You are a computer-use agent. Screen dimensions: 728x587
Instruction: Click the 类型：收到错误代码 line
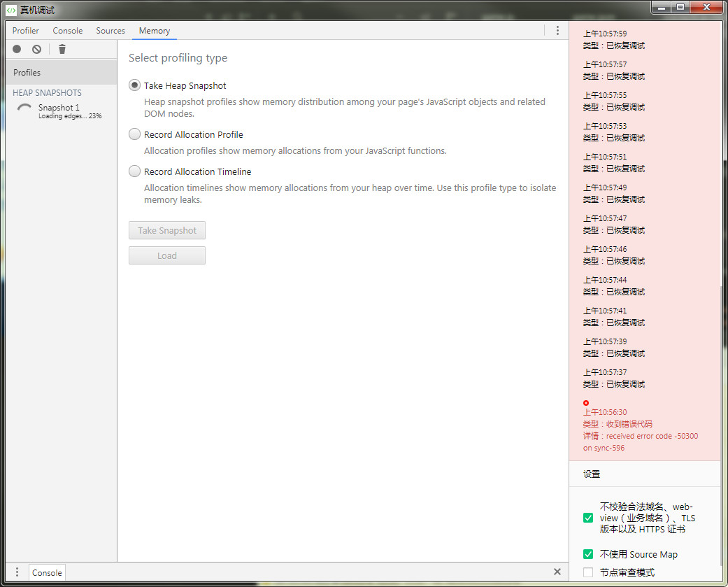pyautogui.click(x=618, y=424)
